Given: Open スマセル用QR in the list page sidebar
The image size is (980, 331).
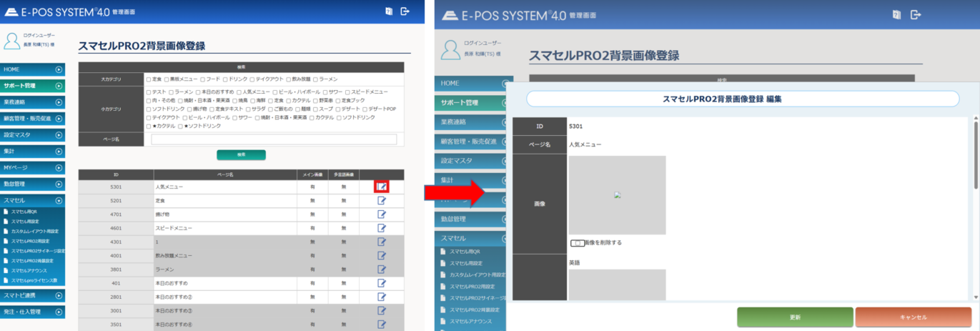Looking at the screenshot, I should pos(24,212).
